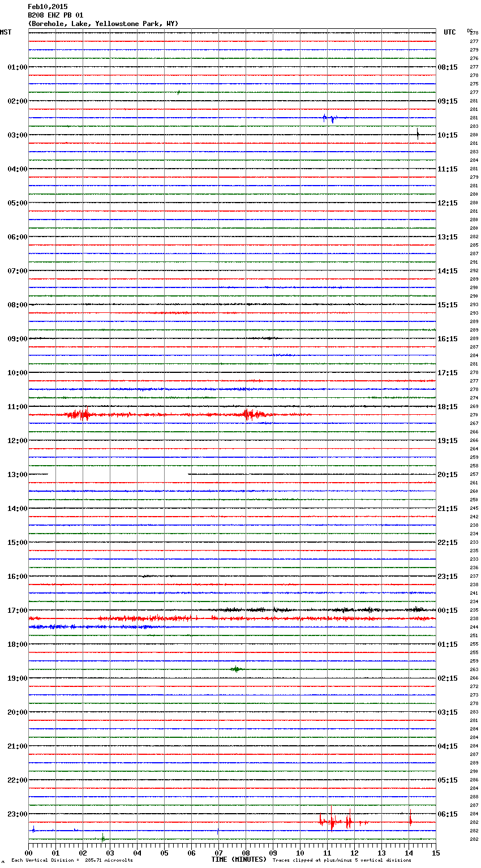Select the 13:00 MST hour label
Screen dimensions: 481x868
17,474
